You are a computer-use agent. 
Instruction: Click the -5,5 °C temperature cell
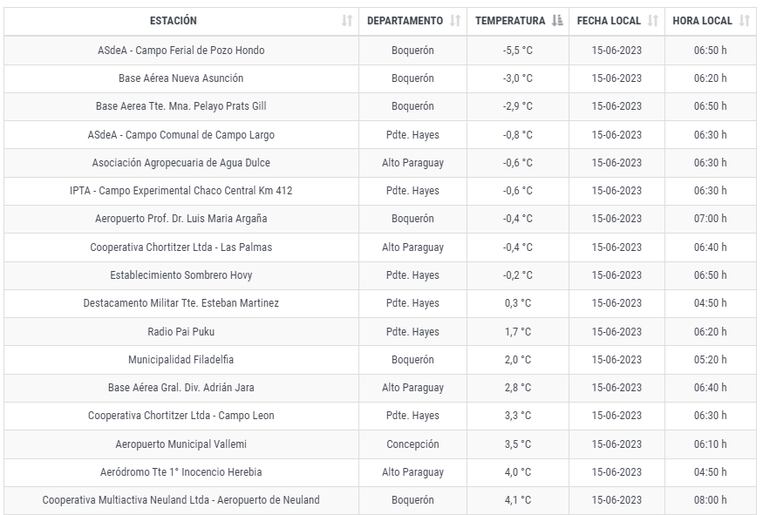pyautogui.click(x=517, y=50)
